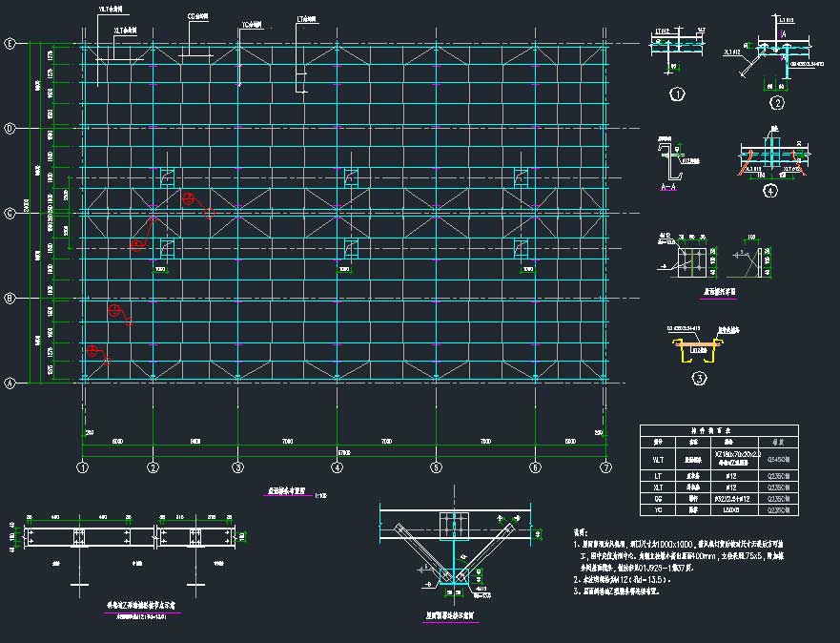The width and height of the screenshot is (840, 643).
Task: Select the A-A section label
Action: click(668, 187)
